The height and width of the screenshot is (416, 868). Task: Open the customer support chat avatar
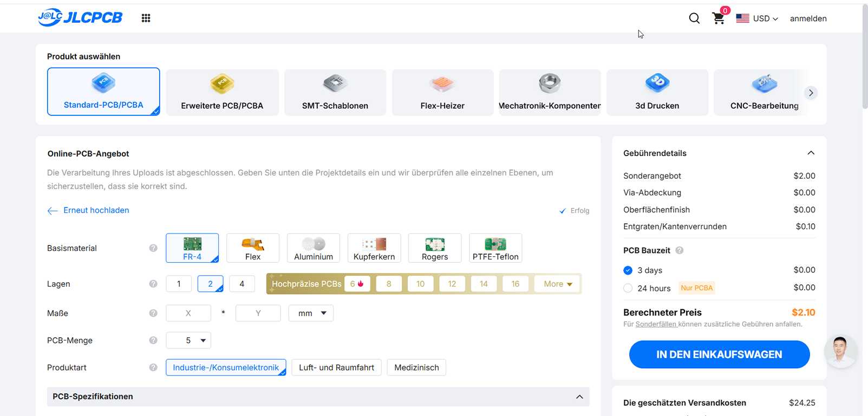840,351
